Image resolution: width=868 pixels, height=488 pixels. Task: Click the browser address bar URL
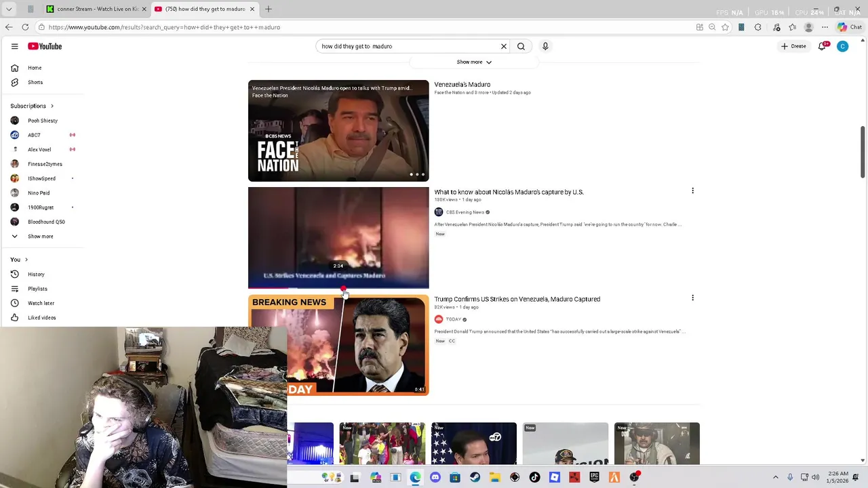tap(164, 27)
